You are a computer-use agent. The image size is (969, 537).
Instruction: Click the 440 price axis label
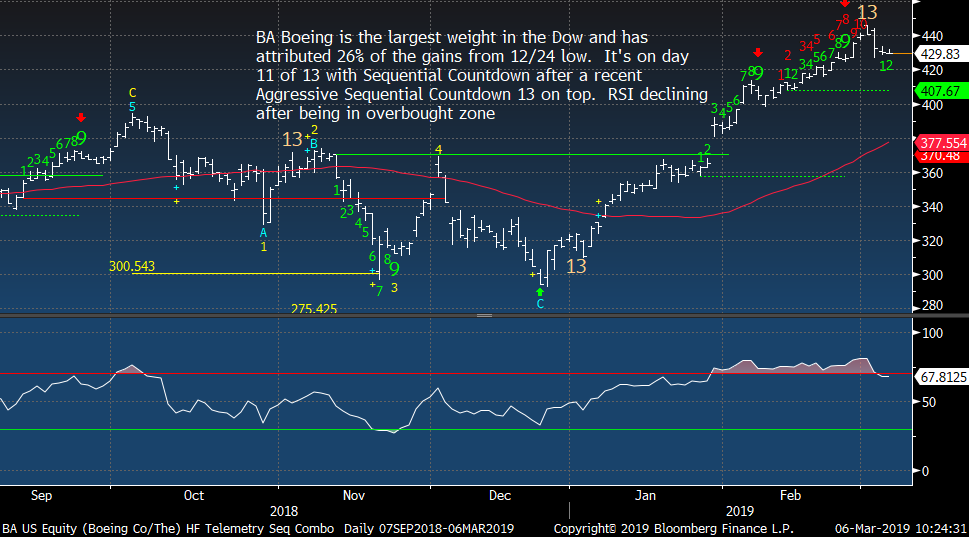coord(932,36)
